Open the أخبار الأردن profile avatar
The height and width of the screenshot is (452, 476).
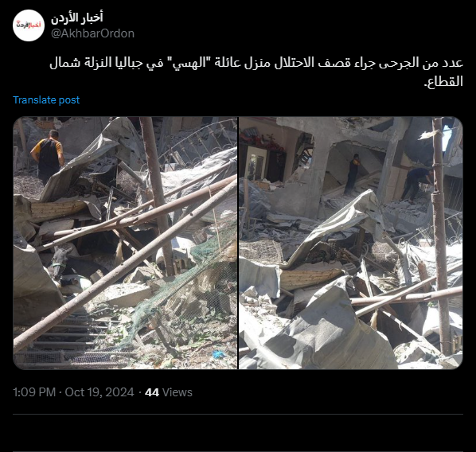29,25
